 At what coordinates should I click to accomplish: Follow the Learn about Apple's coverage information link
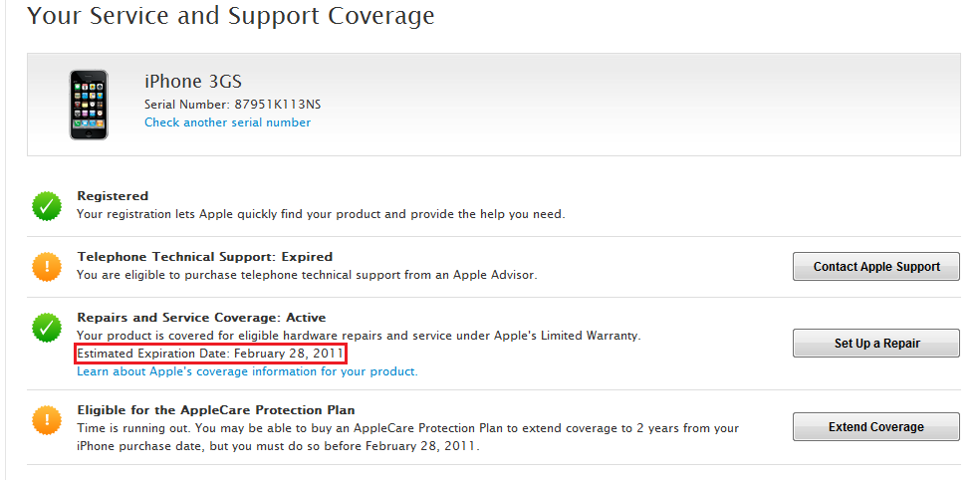click(247, 371)
